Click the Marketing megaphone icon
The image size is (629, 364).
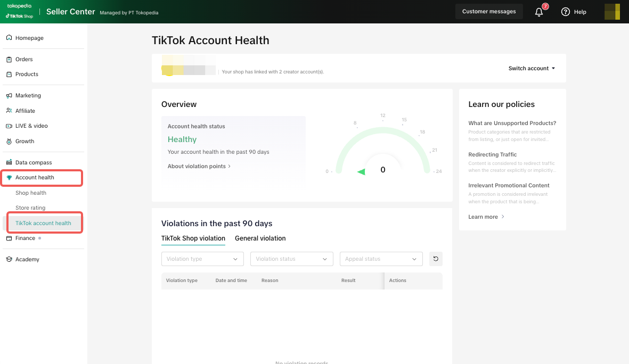[9, 96]
